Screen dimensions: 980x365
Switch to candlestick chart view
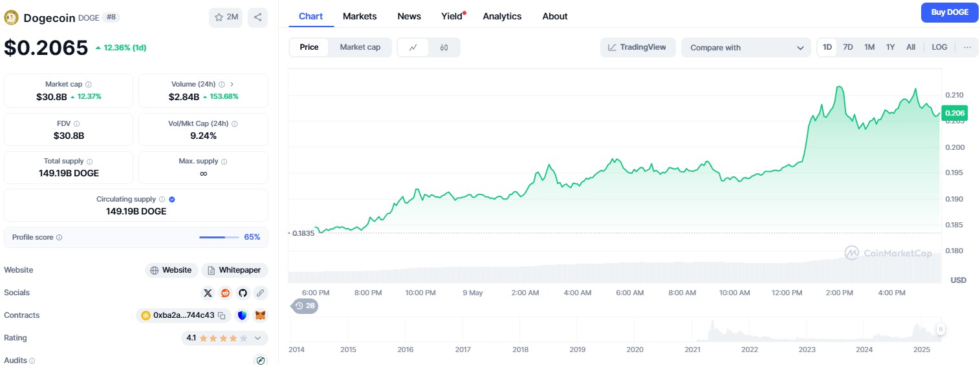(x=444, y=47)
